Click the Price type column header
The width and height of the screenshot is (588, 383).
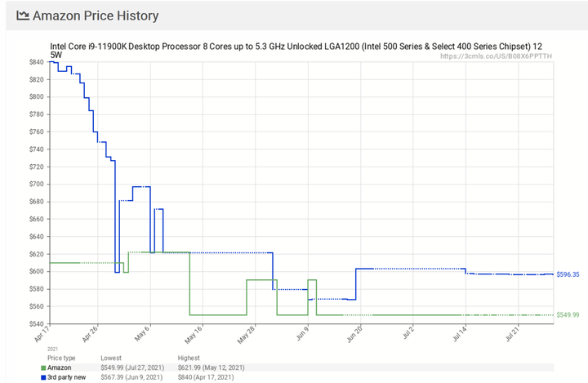click(61, 358)
